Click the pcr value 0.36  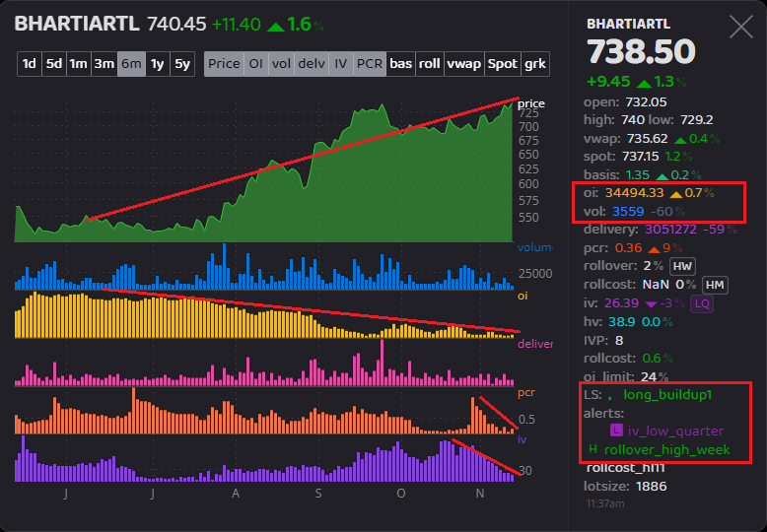(628, 248)
